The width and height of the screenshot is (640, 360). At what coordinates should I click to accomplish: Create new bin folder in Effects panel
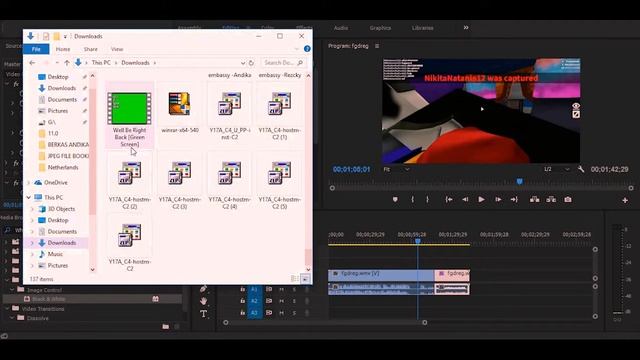pos(166,327)
